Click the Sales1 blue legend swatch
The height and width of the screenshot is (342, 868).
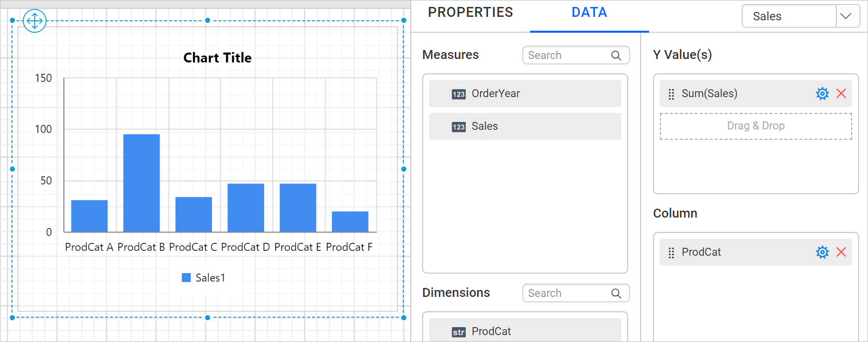pos(186,278)
